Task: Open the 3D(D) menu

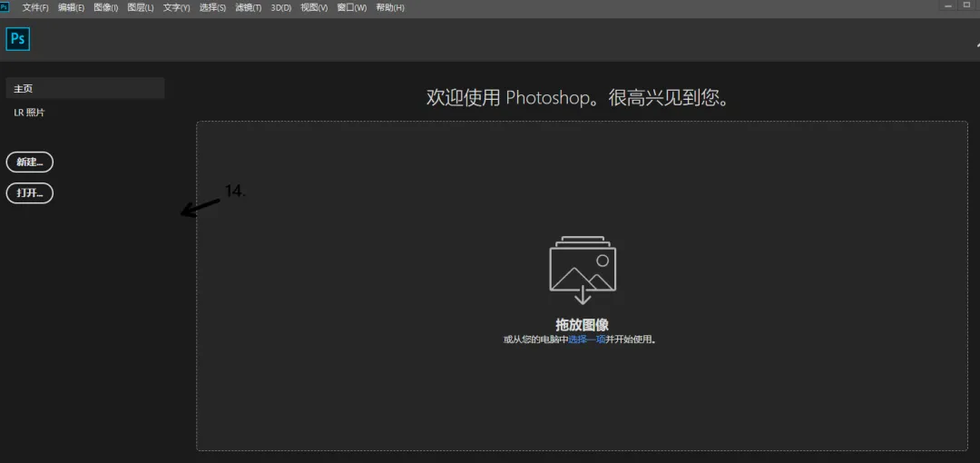Action: point(281,7)
